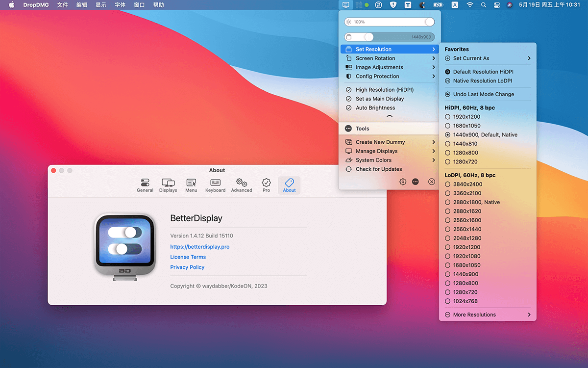Expand the Set Current As submenu
Image resolution: width=588 pixels, height=368 pixels.
[x=488, y=58]
